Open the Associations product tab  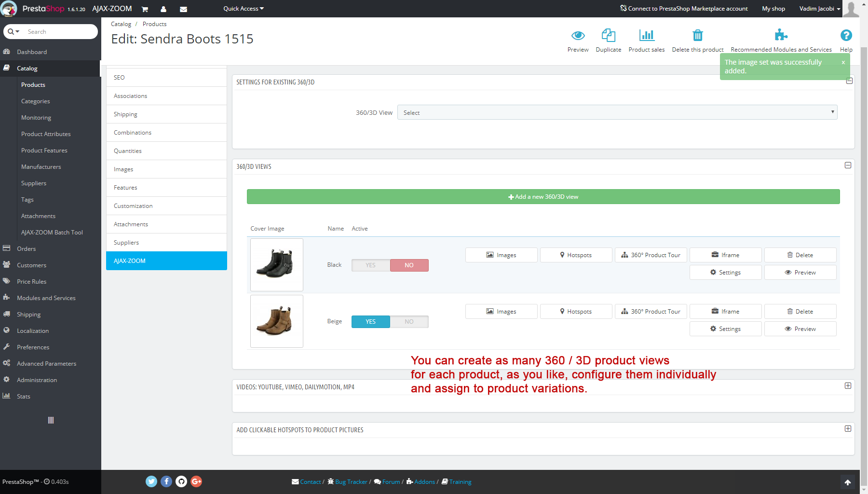166,96
